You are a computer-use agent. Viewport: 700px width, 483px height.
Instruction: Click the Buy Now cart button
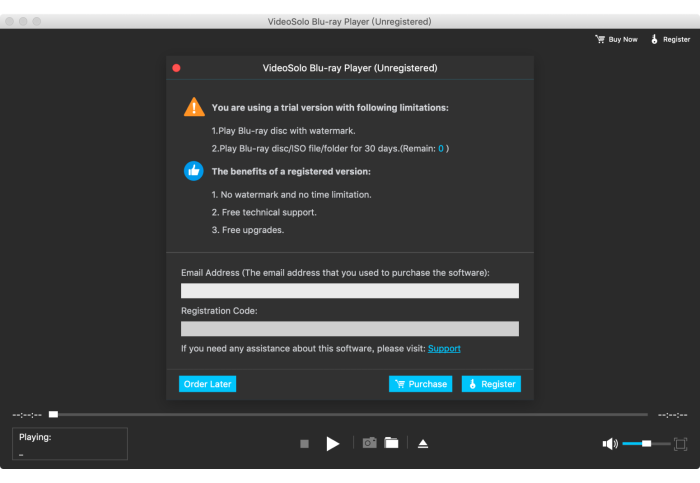[616, 39]
